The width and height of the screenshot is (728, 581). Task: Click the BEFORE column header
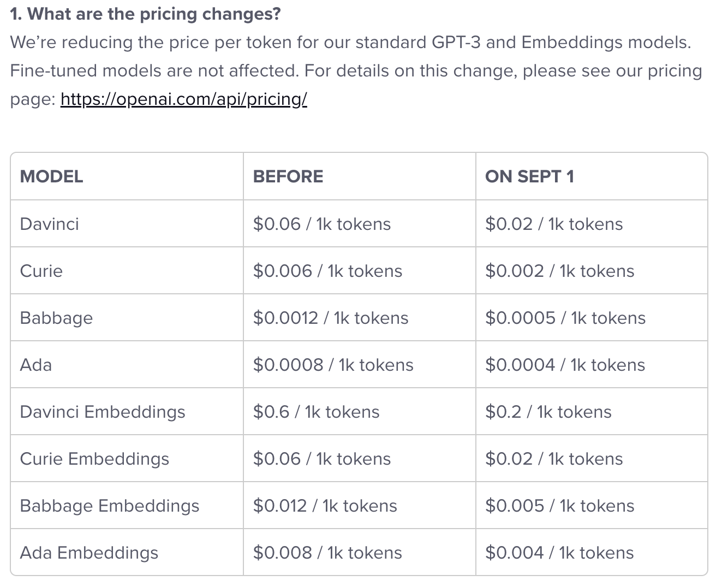click(x=288, y=176)
